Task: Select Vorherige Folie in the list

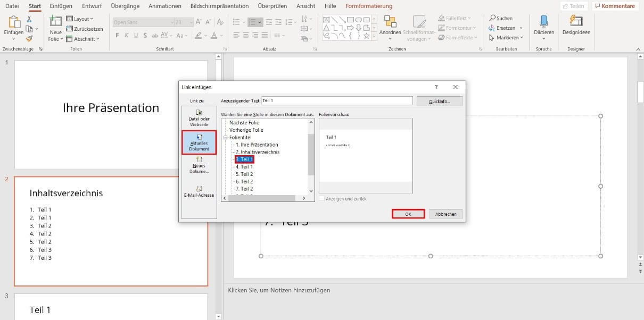Action: (x=246, y=130)
